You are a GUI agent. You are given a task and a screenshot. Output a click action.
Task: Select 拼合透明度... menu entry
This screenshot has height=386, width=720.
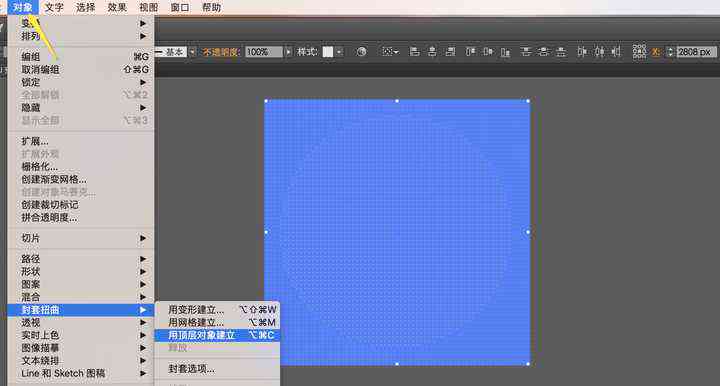pos(81,218)
